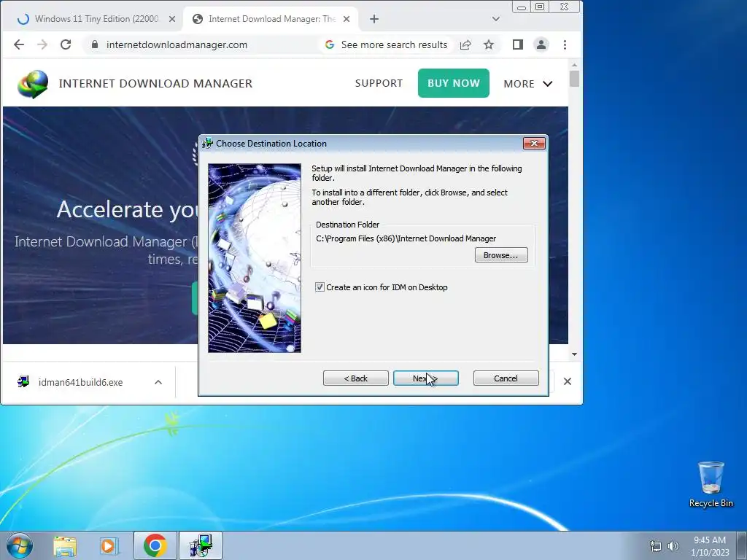
Task: Click the page scrollbar thumb
Action: tap(574, 79)
